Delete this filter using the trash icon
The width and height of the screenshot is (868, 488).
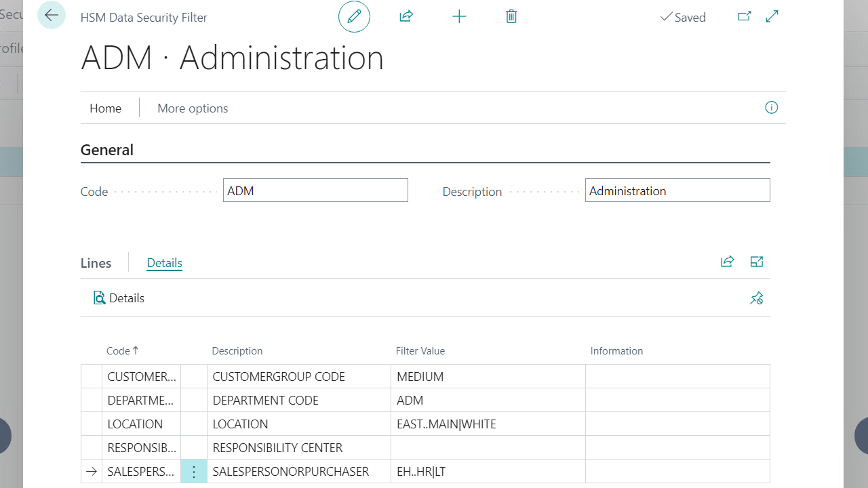pyautogui.click(x=511, y=16)
